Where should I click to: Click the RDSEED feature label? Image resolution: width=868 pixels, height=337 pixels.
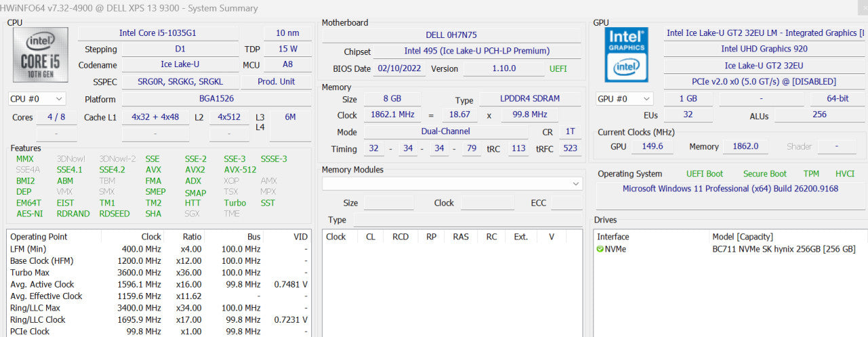114,214
